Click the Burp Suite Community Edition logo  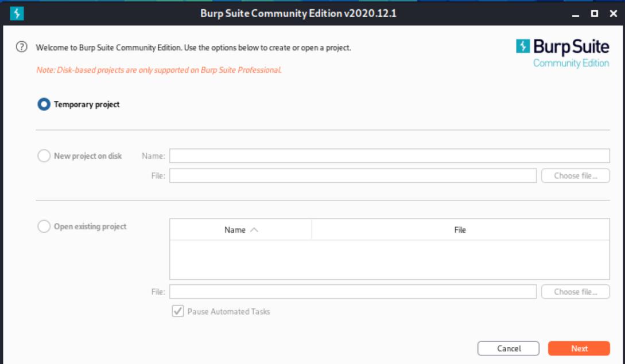coord(562,53)
